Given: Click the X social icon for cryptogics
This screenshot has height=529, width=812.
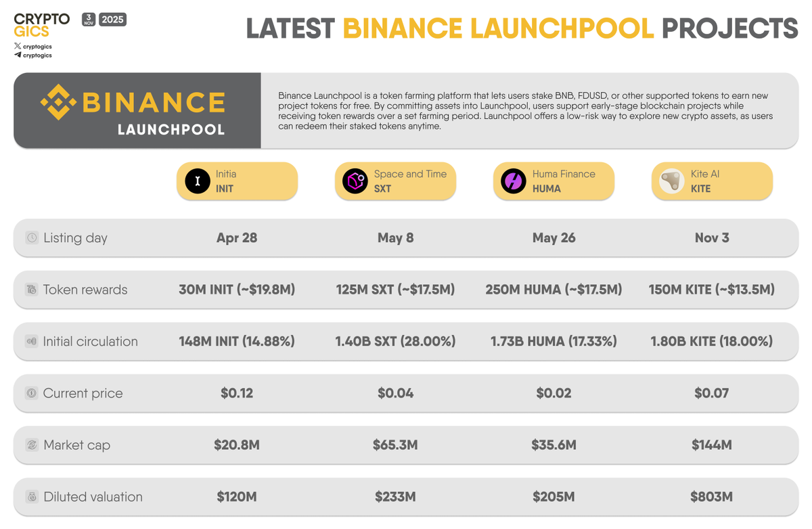Looking at the screenshot, I should [18, 46].
